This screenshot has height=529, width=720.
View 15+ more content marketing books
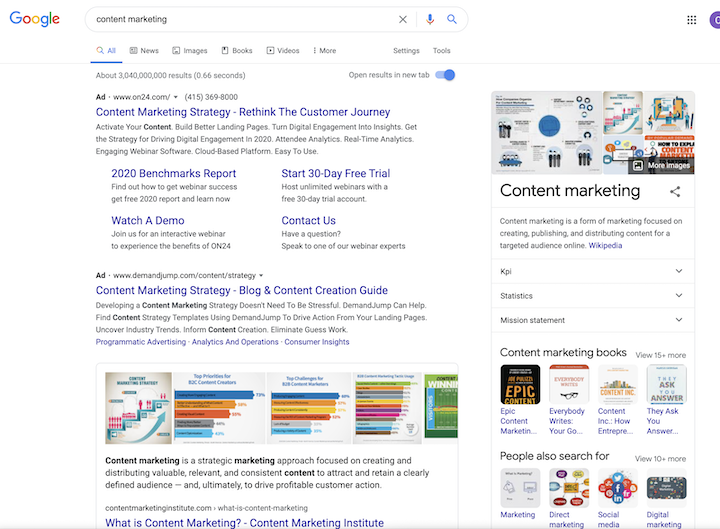pyautogui.click(x=661, y=355)
